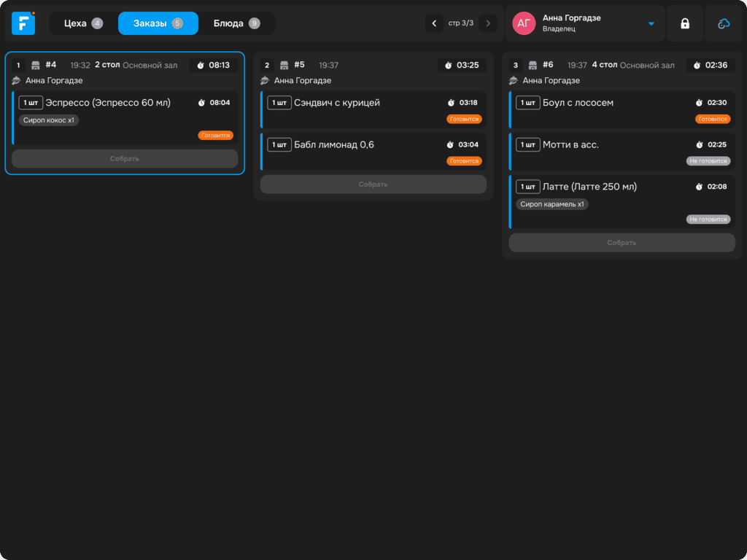Switch to the Блюда tab
This screenshot has width=747, height=560.
click(236, 23)
